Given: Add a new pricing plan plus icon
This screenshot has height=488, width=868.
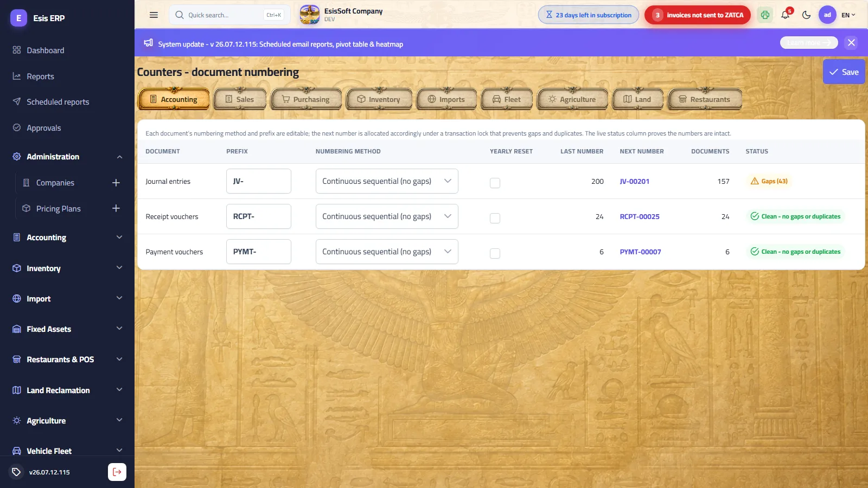Looking at the screenshot, I should click(x=116, y=208).
